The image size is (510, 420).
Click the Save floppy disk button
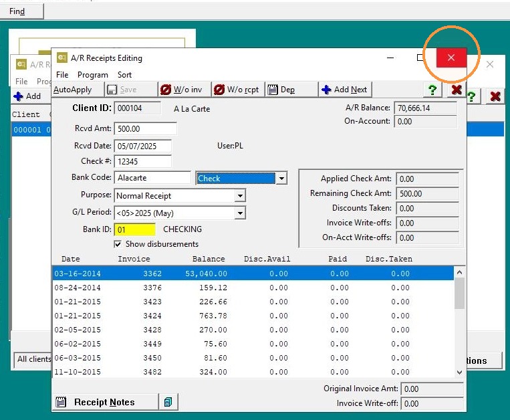coord(131,90)
